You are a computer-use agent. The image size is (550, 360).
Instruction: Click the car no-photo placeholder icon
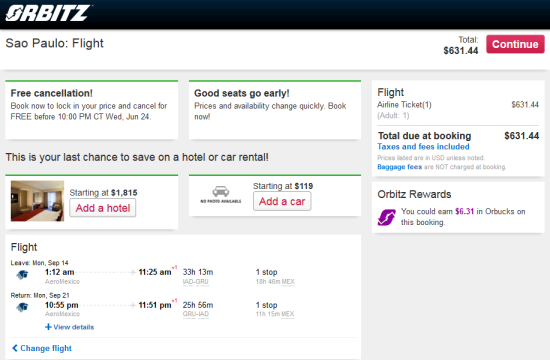[x=221, y=194]
